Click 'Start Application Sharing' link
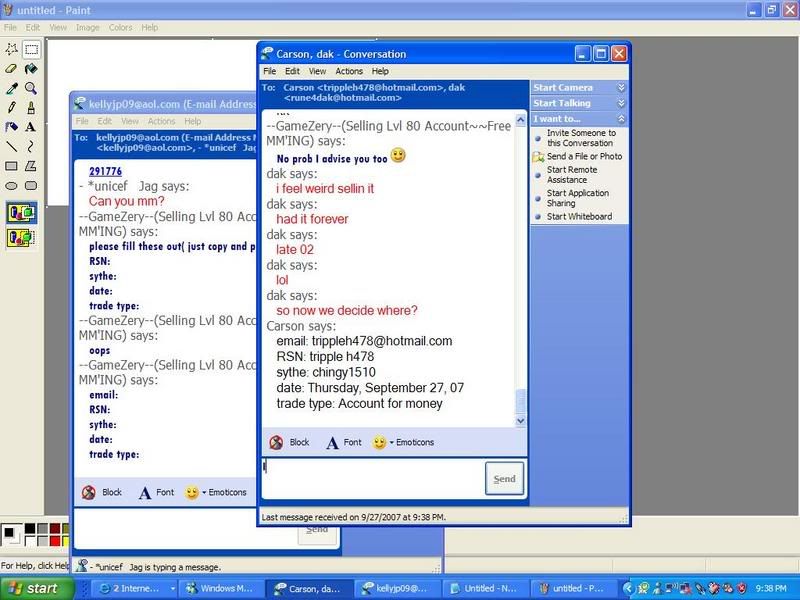The image size is (800, 600). click(x=578, y=198)
